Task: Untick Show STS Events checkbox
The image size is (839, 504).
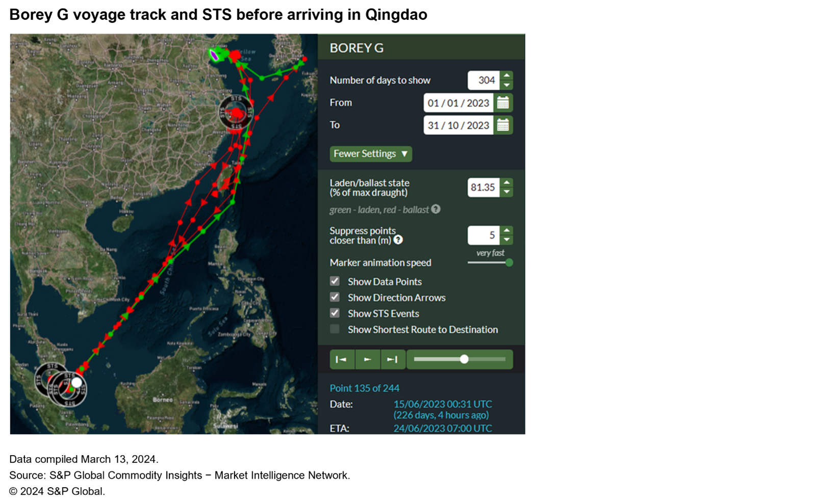Action: click(x=335, y=313)
